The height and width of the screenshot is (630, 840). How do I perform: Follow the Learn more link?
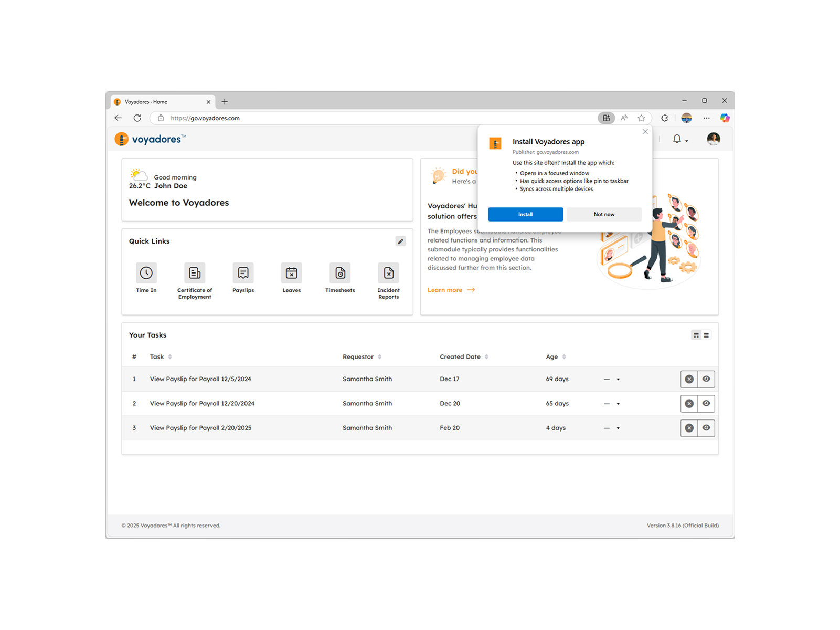[451, 290]
